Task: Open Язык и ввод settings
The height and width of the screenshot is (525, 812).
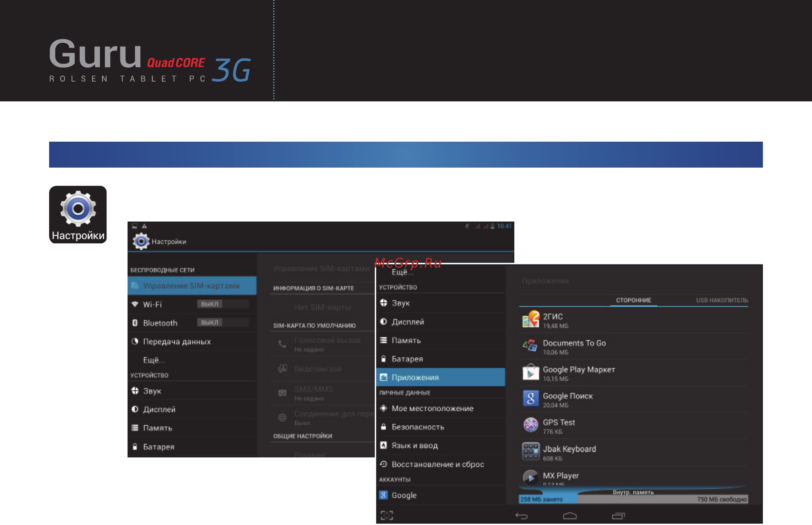Action: pyautogui.click(x=441, y=445)
